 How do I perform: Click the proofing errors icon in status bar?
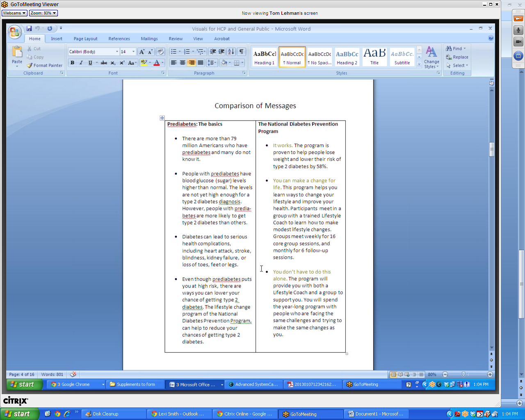(x=73, y=374)
